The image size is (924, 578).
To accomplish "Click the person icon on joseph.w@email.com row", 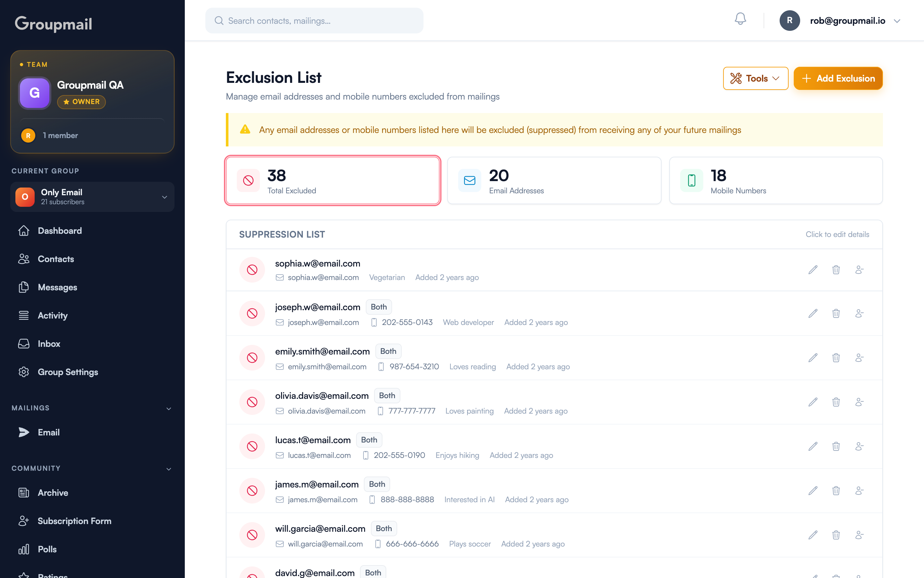I will [859, 313].
